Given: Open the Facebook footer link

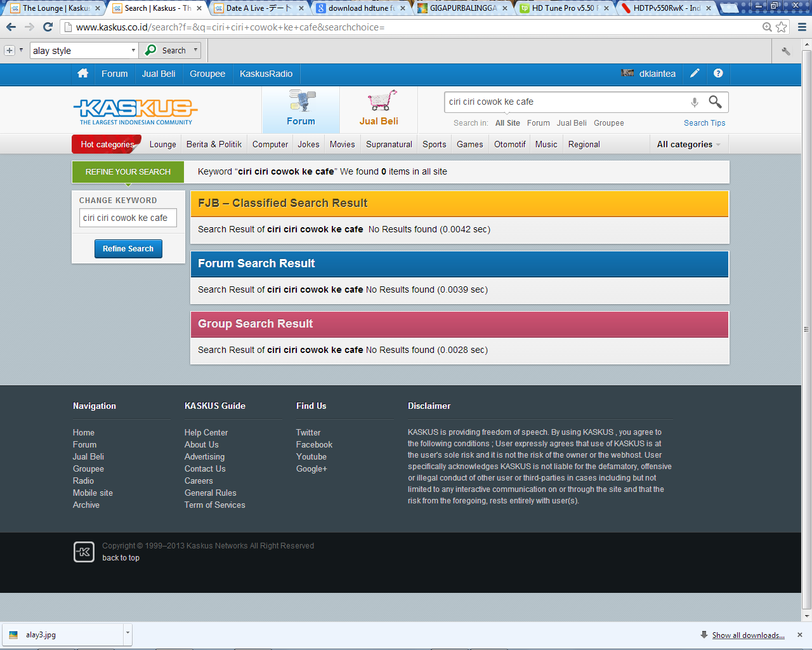Looking at the screenshot, I should [x=314, y=445].
